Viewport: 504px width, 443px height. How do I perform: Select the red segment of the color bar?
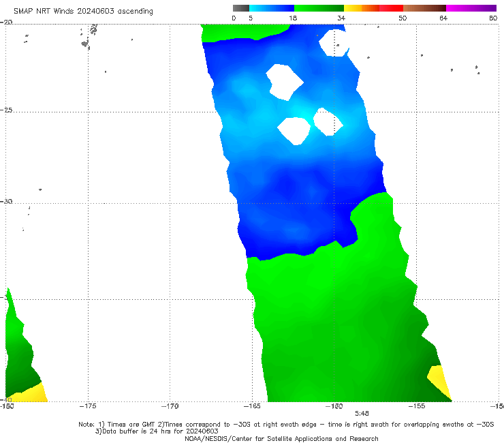coord(391,8)
